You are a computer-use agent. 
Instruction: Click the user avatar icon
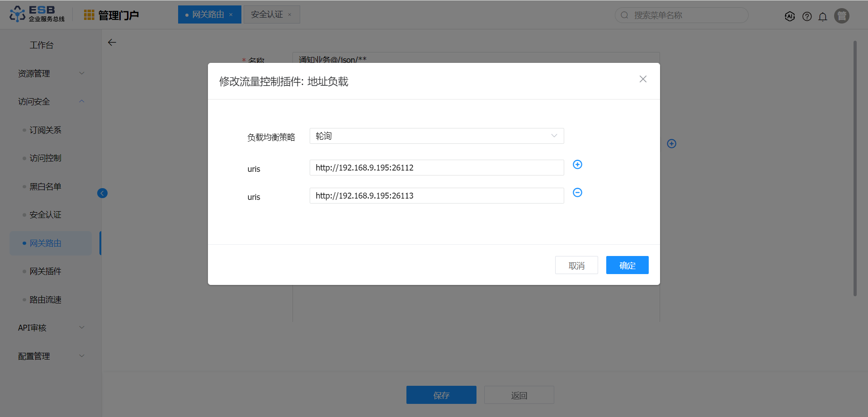pos(842,16)
